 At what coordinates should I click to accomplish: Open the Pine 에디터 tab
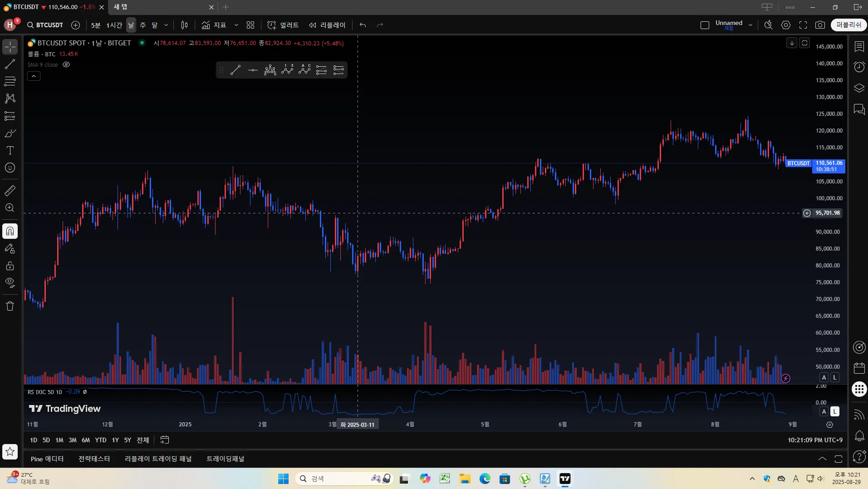click(x=47, y=459)
